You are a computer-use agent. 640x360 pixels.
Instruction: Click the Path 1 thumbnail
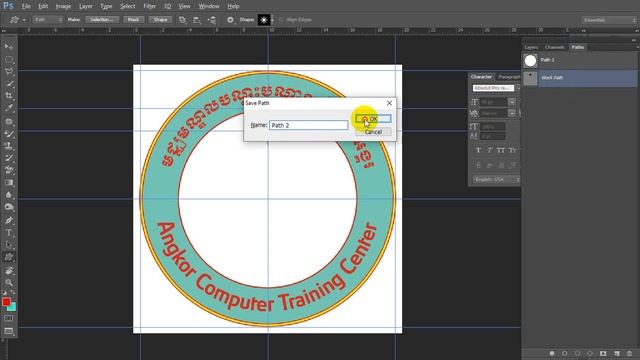[530, 60]
